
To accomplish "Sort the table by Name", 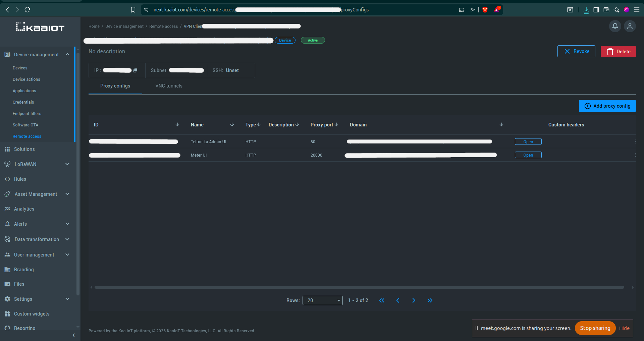I will [x=232, y=124].
